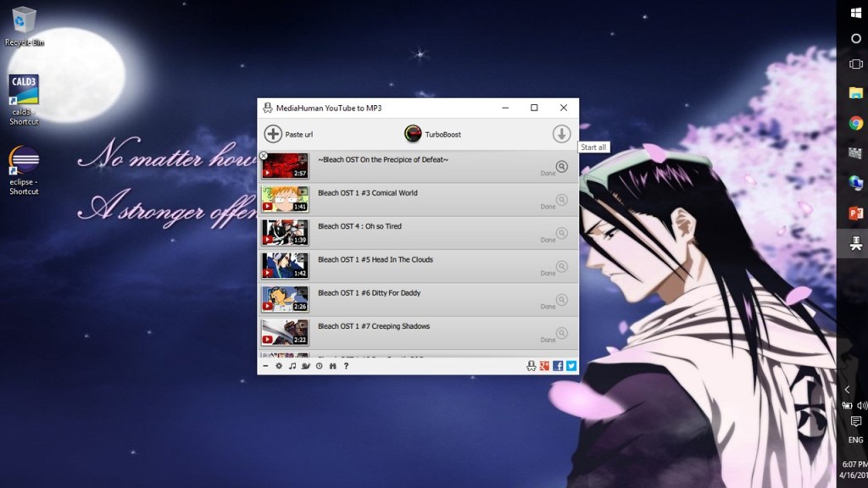
Task: Click the binoculars search icon
Action: pos(332,366)
